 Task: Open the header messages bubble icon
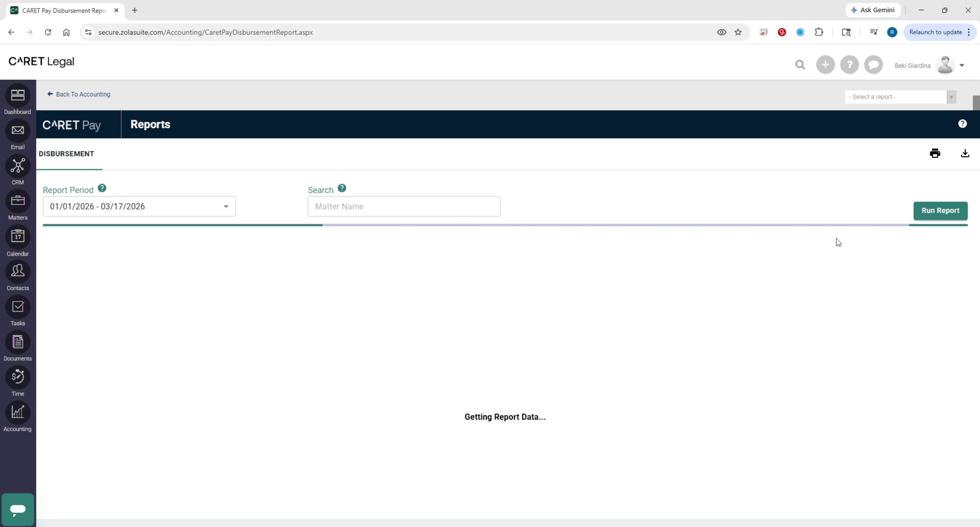[873, 65]
